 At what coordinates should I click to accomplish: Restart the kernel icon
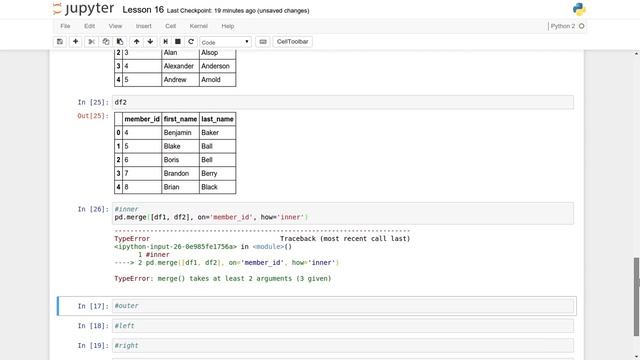tap(191, 42)
